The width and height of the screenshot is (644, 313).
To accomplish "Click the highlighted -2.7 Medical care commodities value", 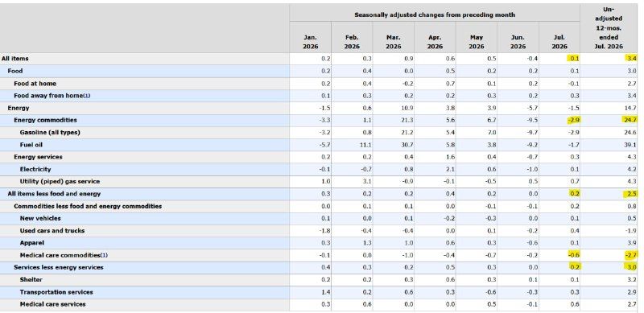I will (x=630, y=255).
